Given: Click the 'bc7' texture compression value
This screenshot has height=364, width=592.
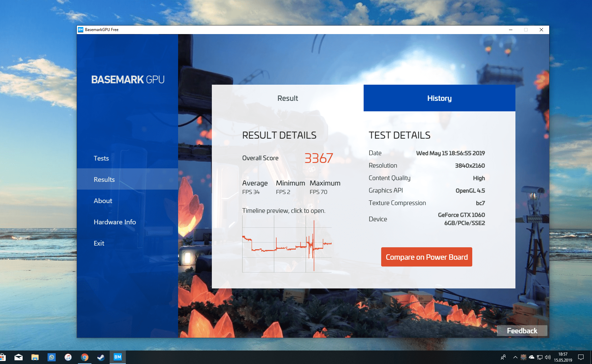Looking at the screenshot, I should [480, 203].
